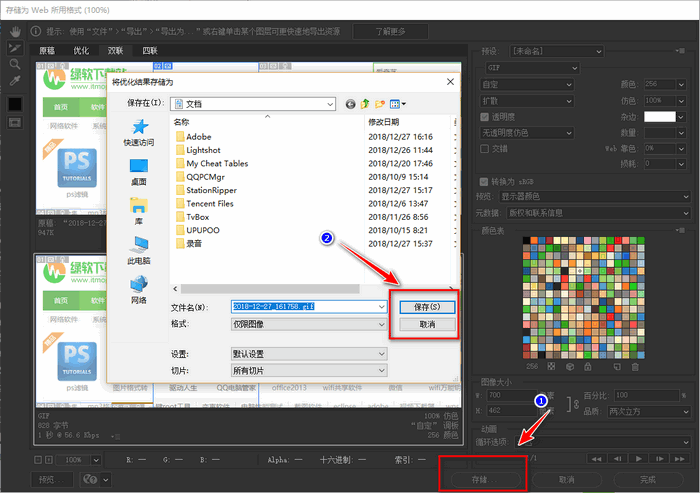700x493 pixels.
Task: Toggle Transparency (透明度) checkbox
Action: point(484,117)
